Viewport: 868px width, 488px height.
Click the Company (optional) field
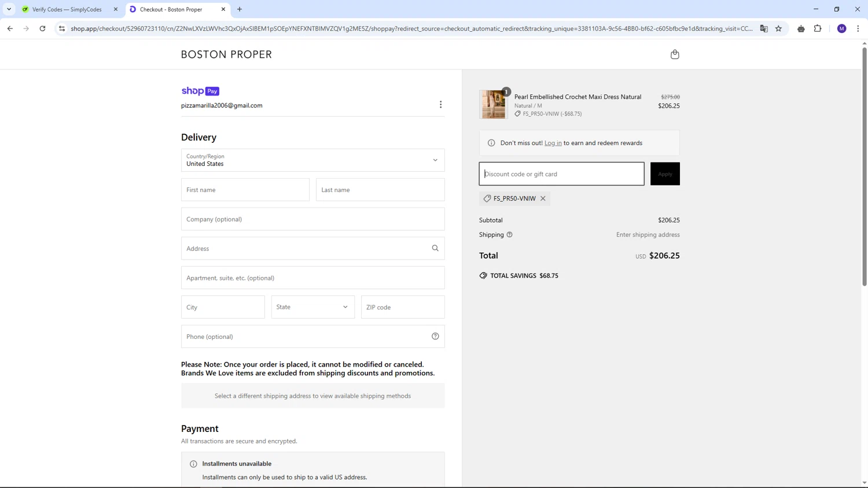tap(312, 219)
